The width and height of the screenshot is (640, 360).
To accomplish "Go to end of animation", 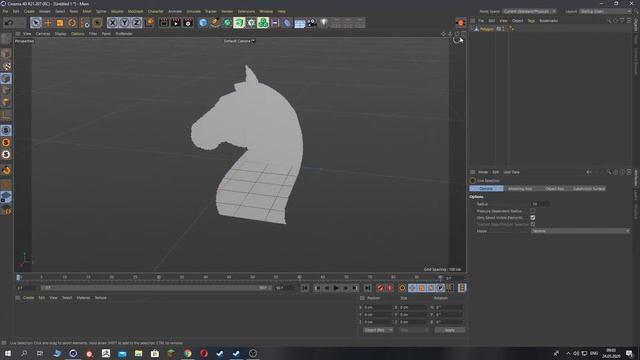I will (x=367, y=288).
